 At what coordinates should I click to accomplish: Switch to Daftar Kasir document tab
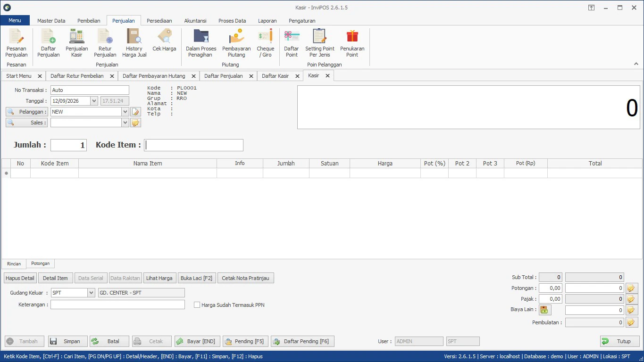click(x=275, y=76)
